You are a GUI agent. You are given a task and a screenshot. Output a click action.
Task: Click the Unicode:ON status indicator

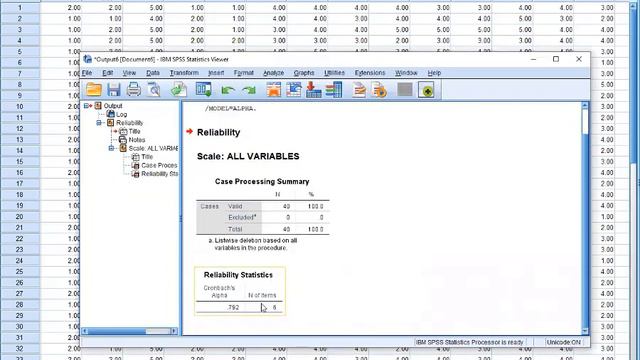click(x=564, y=342)
